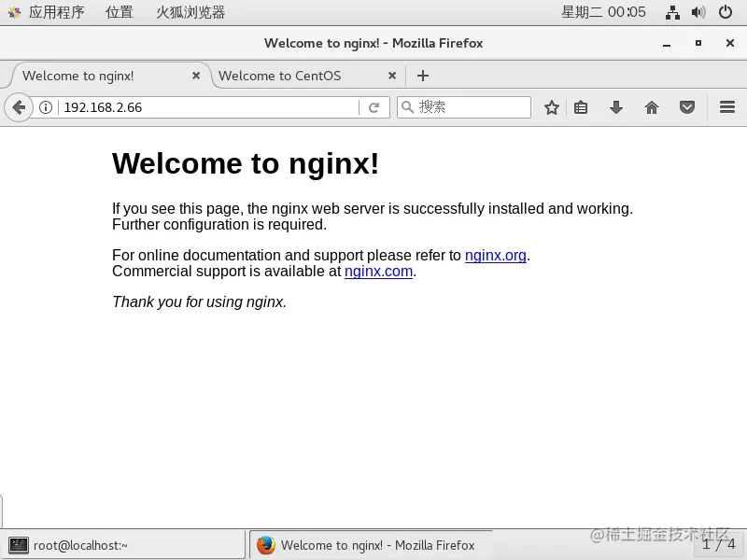Click the Thank you for using nginx. text

(x=199, y=301)
